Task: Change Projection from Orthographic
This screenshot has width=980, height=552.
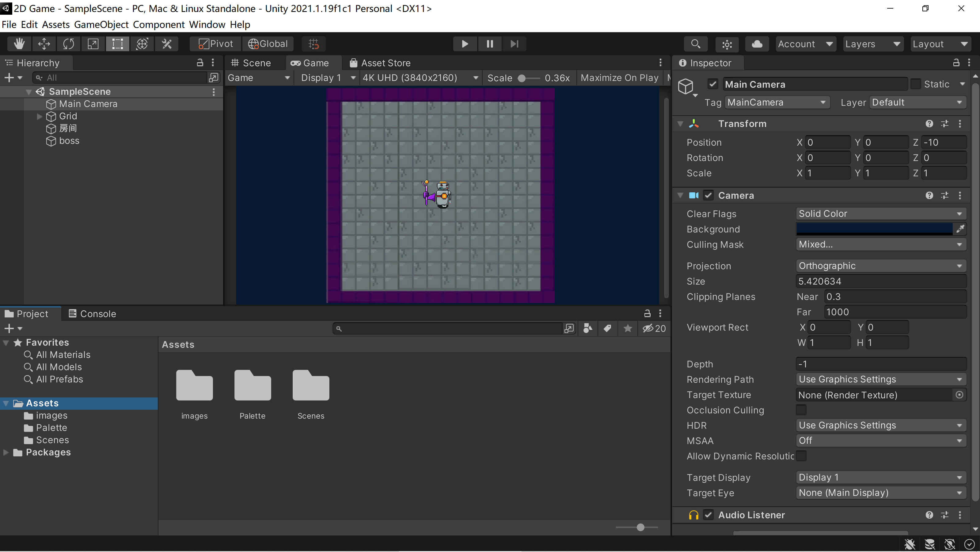Action: click(x=881, y=266)
